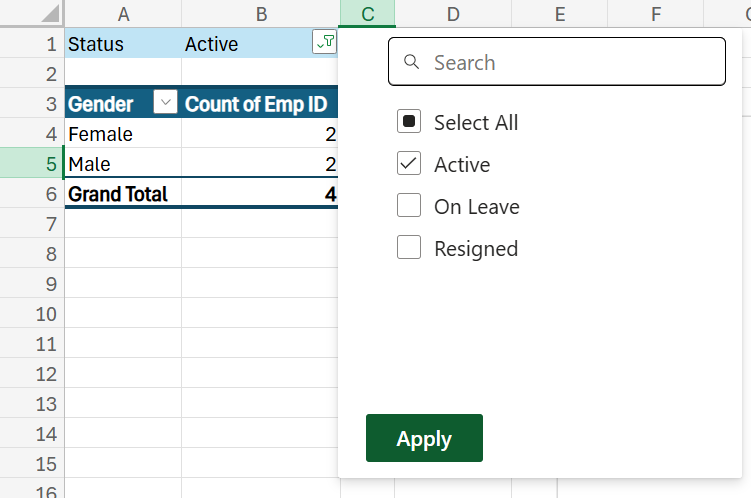Image resolution: width=751 pixels, height=498 pixels.
Task: Check the Resigned filter option
Action: pyautogui.click(x=409, y=248)
